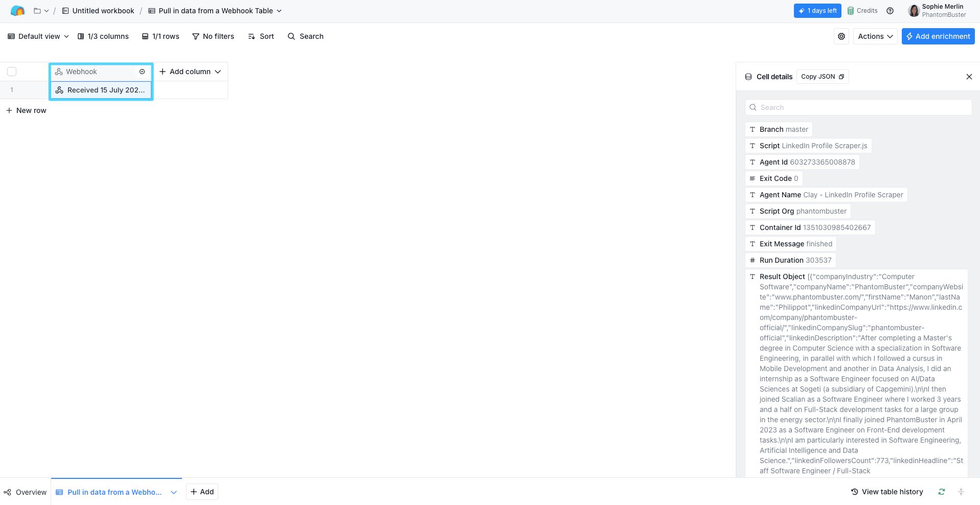
Task: Click the collapse rows icon at bottom right
Action: click(961, 492)
